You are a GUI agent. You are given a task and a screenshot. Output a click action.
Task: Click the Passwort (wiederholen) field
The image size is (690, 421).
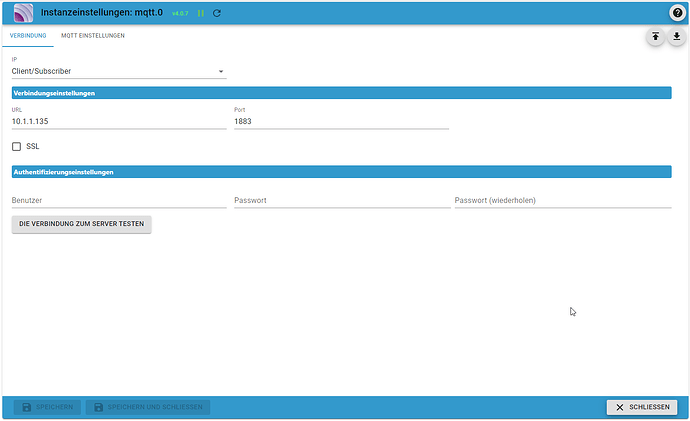(563, 201)
